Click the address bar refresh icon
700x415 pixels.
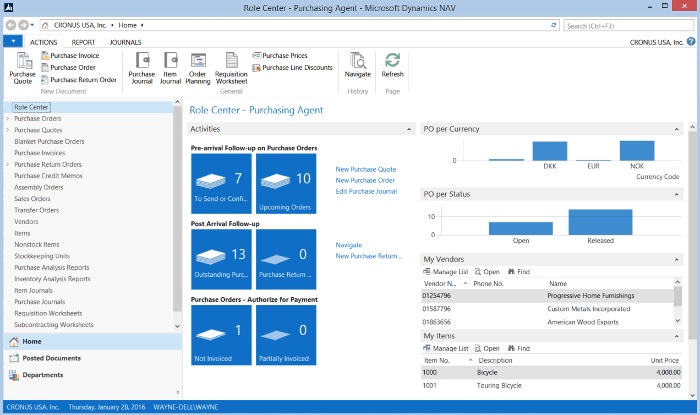pyautogui.click(x=554, y=25)
